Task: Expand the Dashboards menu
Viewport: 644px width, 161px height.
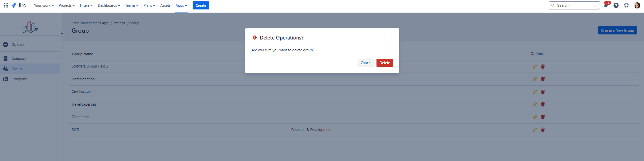Action: (x=109, y=5)
